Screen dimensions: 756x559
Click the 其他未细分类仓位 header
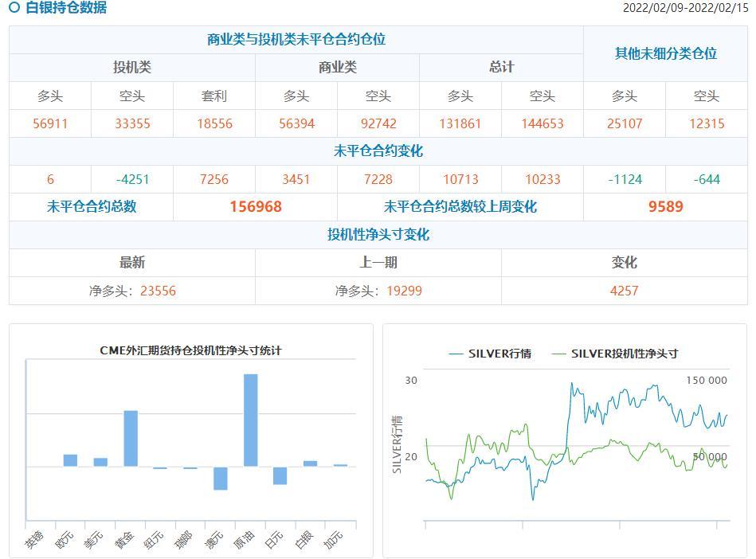665,53
